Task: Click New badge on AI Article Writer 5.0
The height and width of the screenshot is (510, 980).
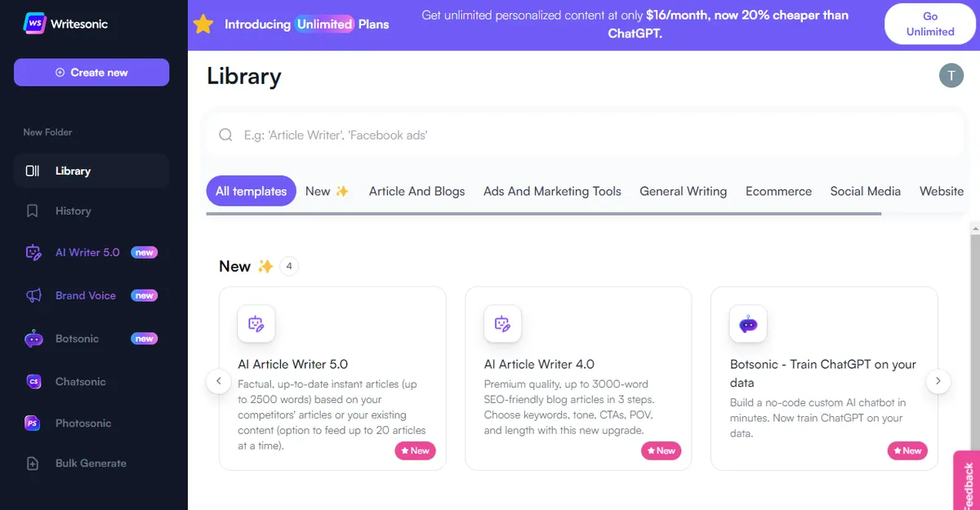Action: coord(416,450)
